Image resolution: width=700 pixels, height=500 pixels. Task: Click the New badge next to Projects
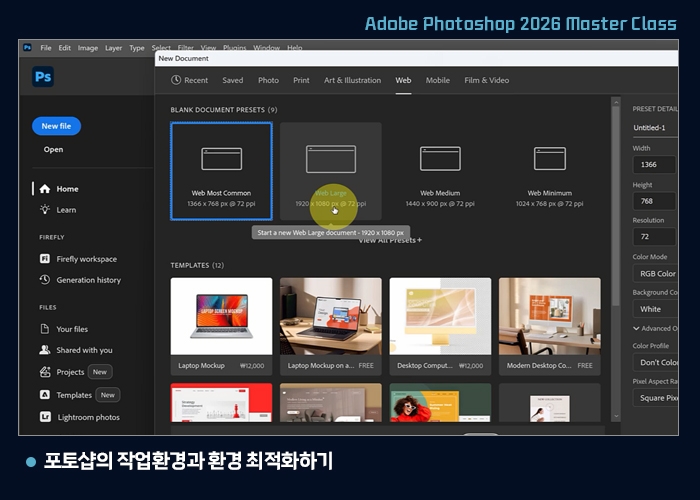(x=100, y=372)
